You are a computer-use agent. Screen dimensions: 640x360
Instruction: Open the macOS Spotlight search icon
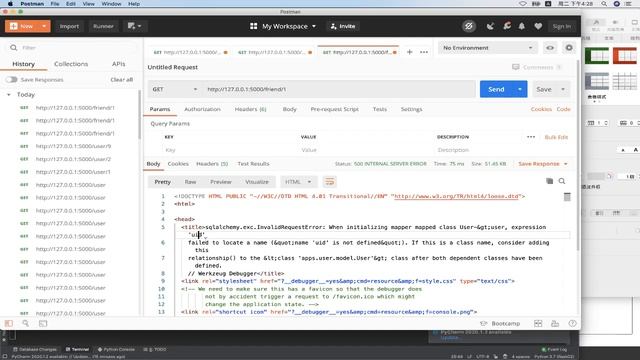pos(604,4)
